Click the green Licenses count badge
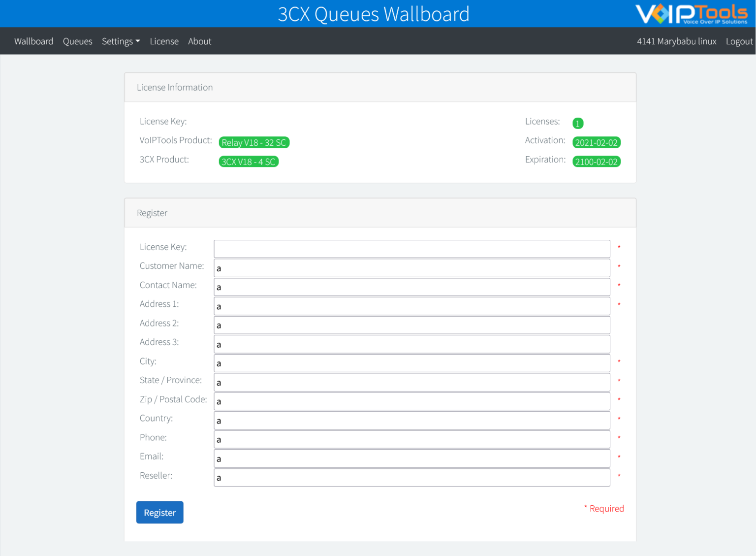The image size is (756, 556). pos(577,123)
